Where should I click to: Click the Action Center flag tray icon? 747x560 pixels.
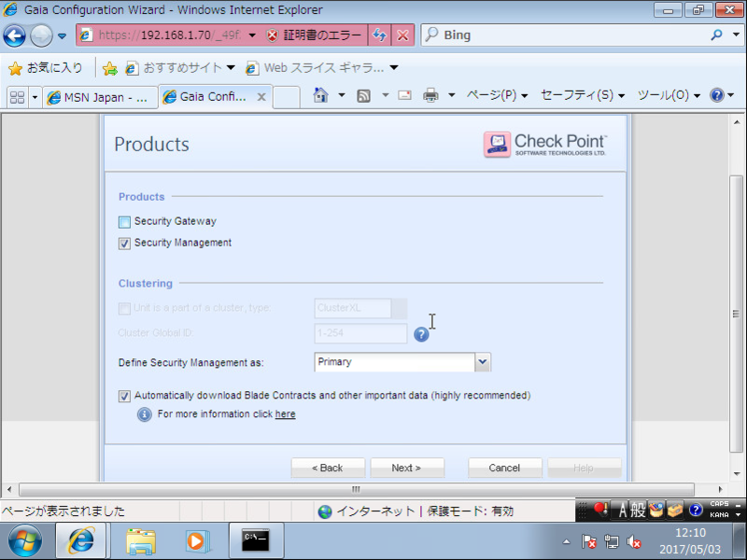(589, 541)
